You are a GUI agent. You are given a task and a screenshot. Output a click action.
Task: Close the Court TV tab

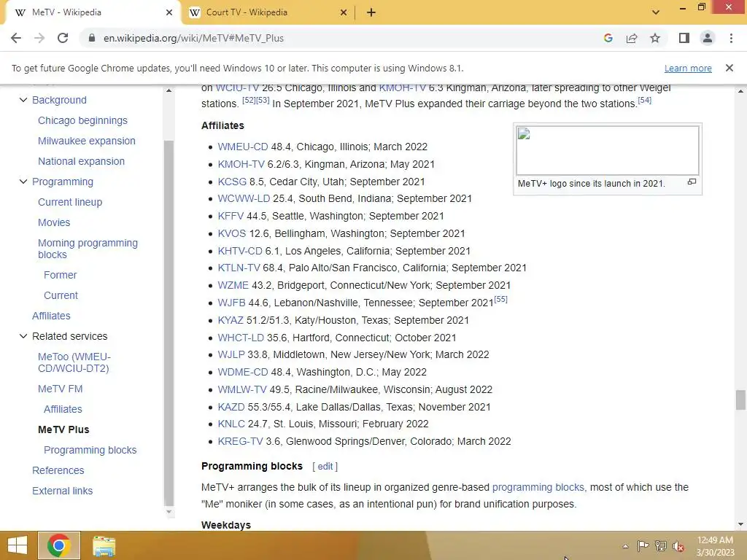(344, 13)
